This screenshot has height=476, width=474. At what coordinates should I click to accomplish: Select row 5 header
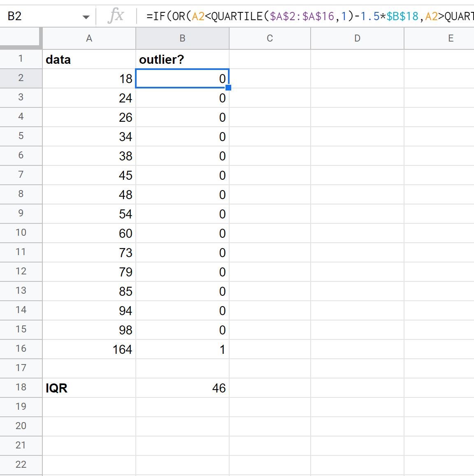pyautogui.click(x=21, y=136)
